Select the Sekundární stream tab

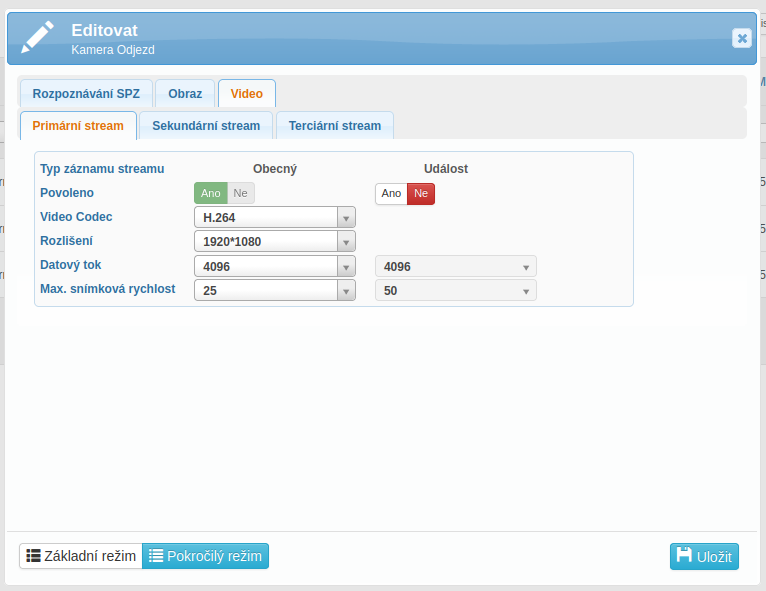[x=206, y=126]
